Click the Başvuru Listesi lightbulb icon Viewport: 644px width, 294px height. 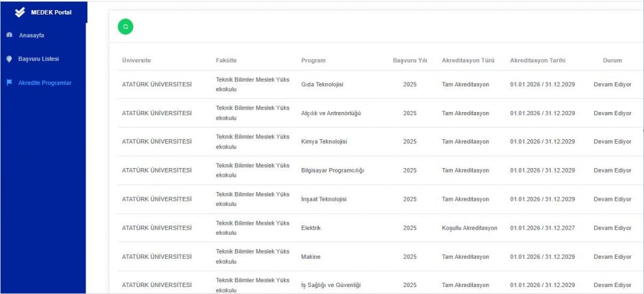pos(9,59)
